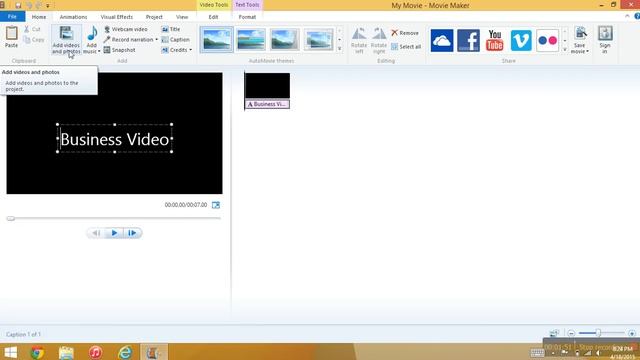Open Chrome from the taskbar
The width and height of the screenshot is (640, 360).
point(37,352)
